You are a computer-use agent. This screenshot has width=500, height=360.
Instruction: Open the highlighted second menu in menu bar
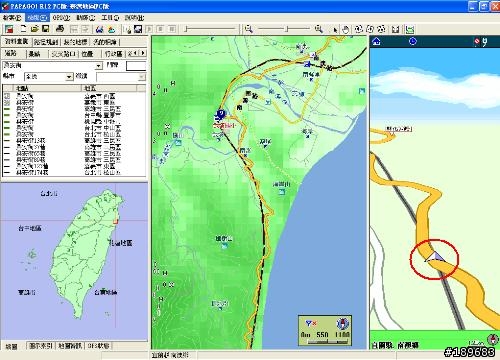click(x=38, y=18)
